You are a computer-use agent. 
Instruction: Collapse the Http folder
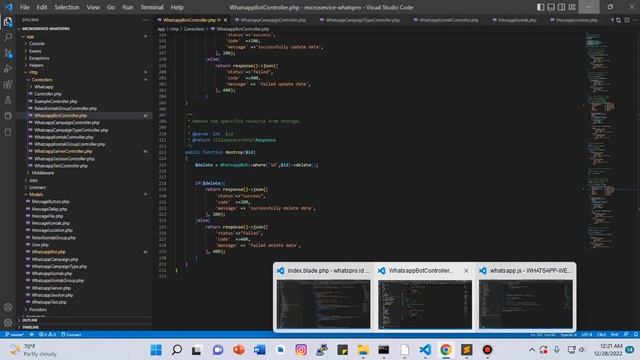[33, 72]
